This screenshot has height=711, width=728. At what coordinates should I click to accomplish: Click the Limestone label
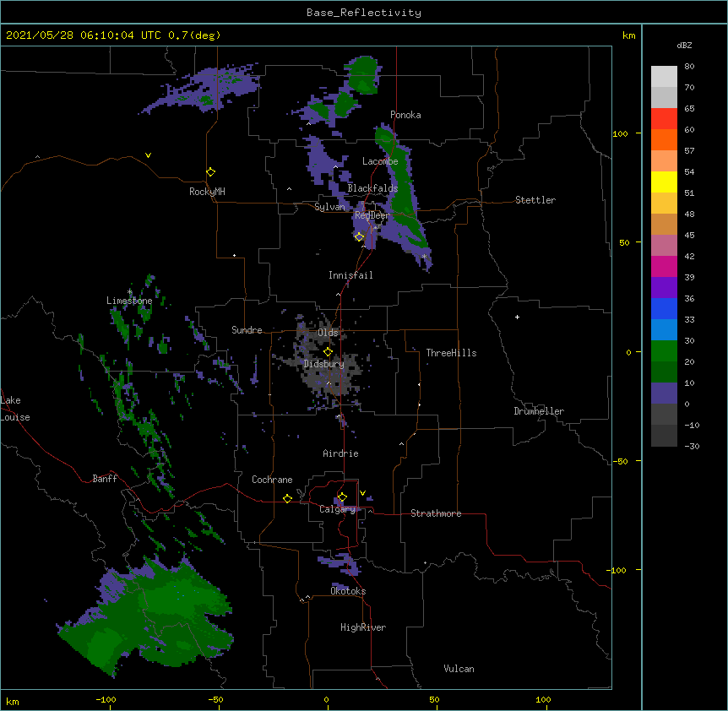129,301
